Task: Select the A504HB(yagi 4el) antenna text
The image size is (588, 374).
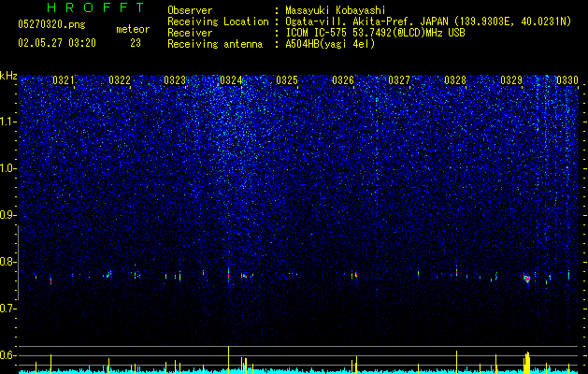Action: [x=330, y=44]
